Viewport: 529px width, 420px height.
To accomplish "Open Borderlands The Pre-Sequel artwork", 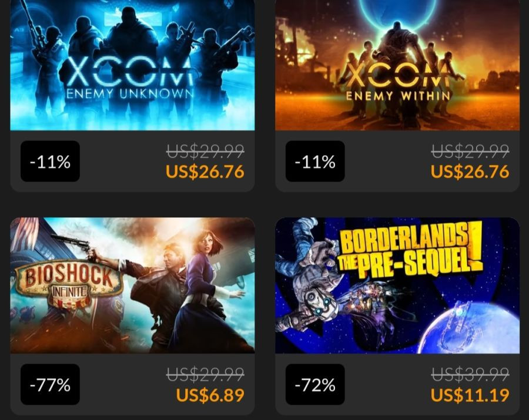I will click(x=397, y=285).
